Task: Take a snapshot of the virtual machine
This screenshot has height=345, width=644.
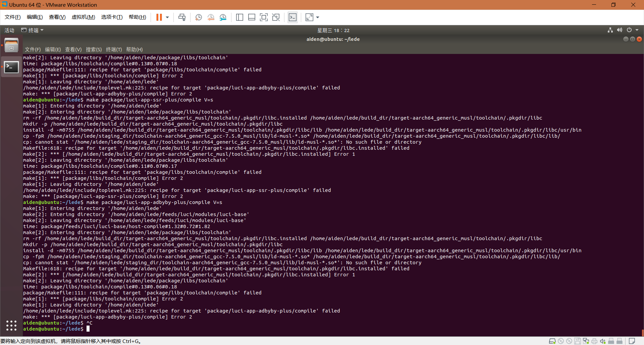Action: tap(198, 17)
